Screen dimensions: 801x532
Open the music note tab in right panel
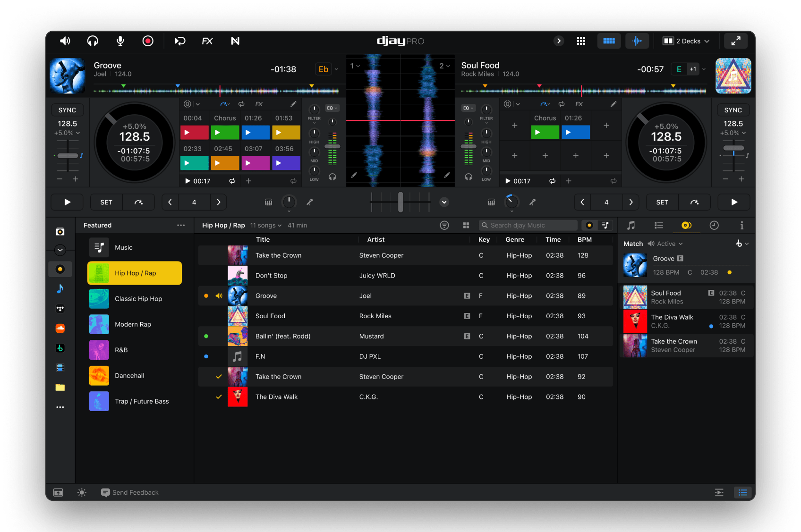(631, 226)
